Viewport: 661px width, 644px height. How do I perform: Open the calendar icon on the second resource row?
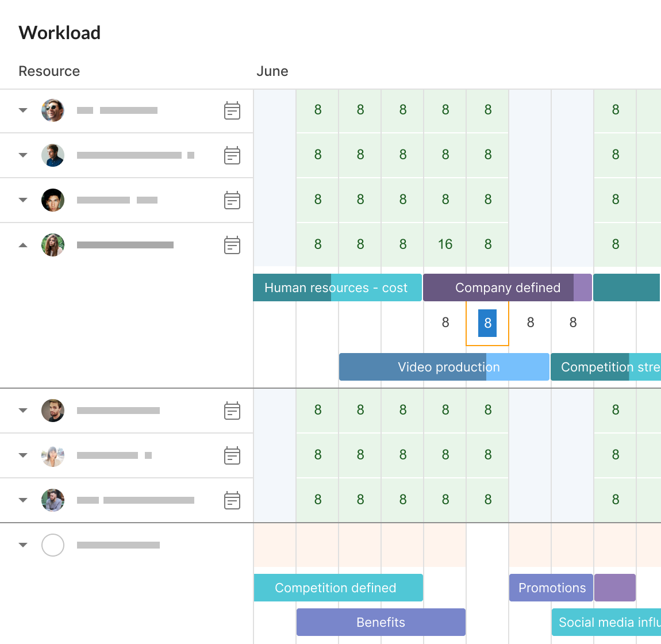coord(232,155)
